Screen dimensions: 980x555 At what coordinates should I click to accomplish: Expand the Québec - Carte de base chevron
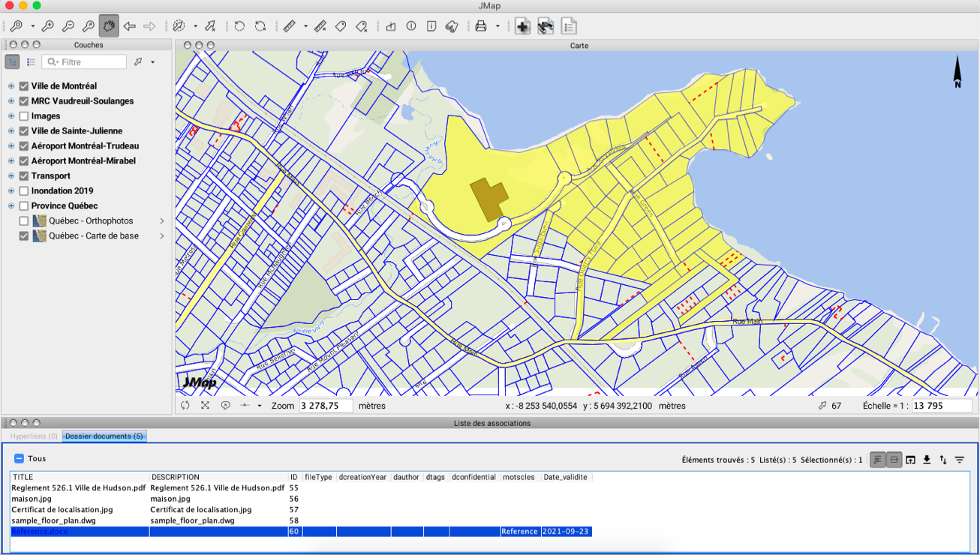click(162, 236)
